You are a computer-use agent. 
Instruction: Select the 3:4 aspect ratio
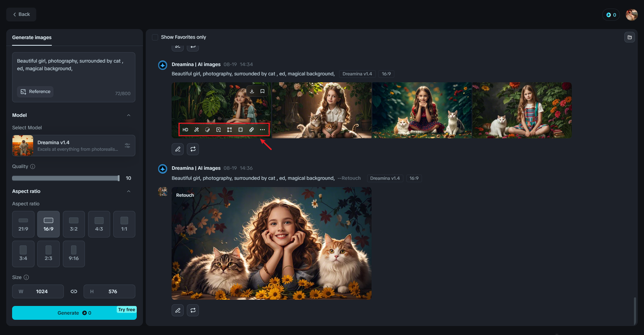tap(23, 254)
